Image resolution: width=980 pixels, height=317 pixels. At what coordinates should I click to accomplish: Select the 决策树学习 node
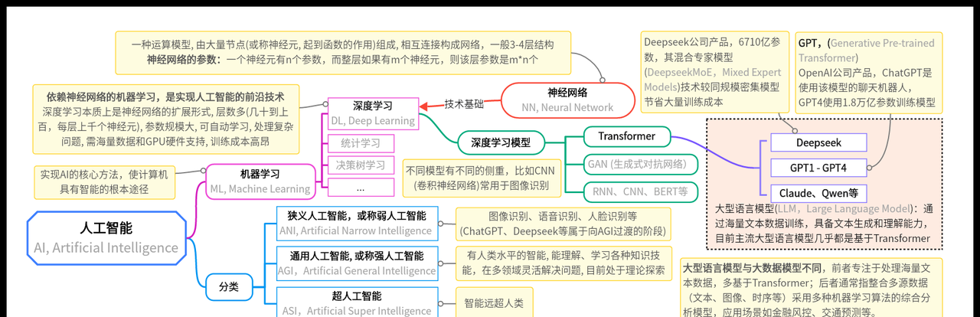click(361, 165)
